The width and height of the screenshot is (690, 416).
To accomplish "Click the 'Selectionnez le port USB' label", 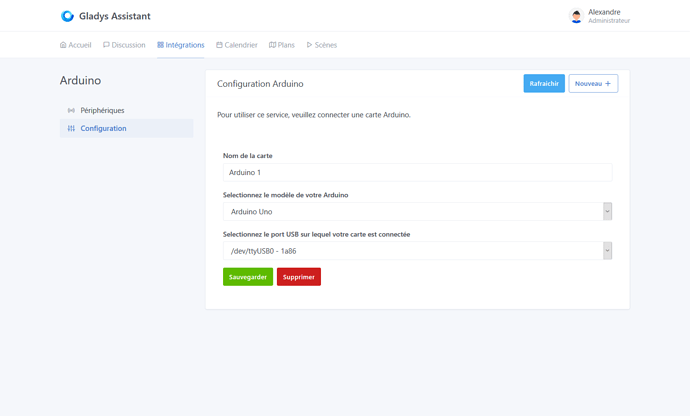I will point(316,235).
